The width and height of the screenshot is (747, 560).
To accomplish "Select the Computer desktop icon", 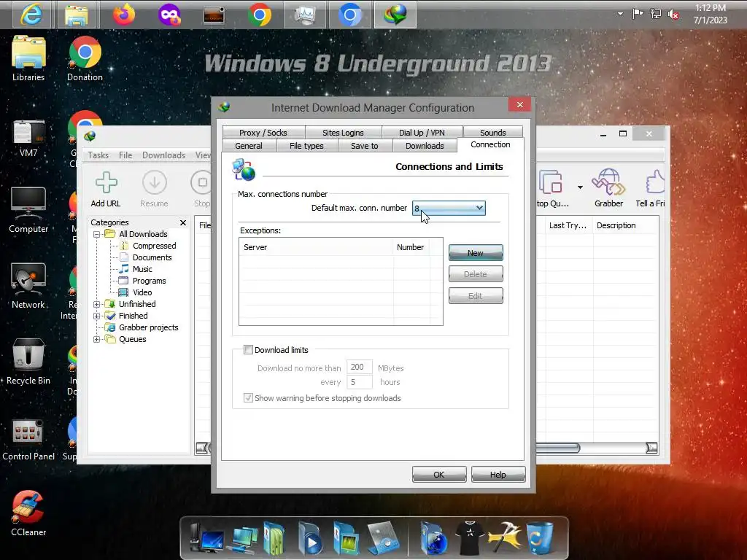I will pos(28,210).
